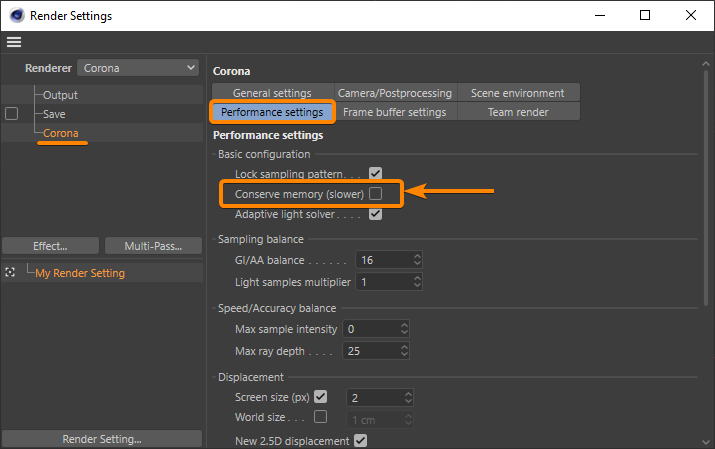
Task: Click the Effect... button
Action: coord(50,246)
